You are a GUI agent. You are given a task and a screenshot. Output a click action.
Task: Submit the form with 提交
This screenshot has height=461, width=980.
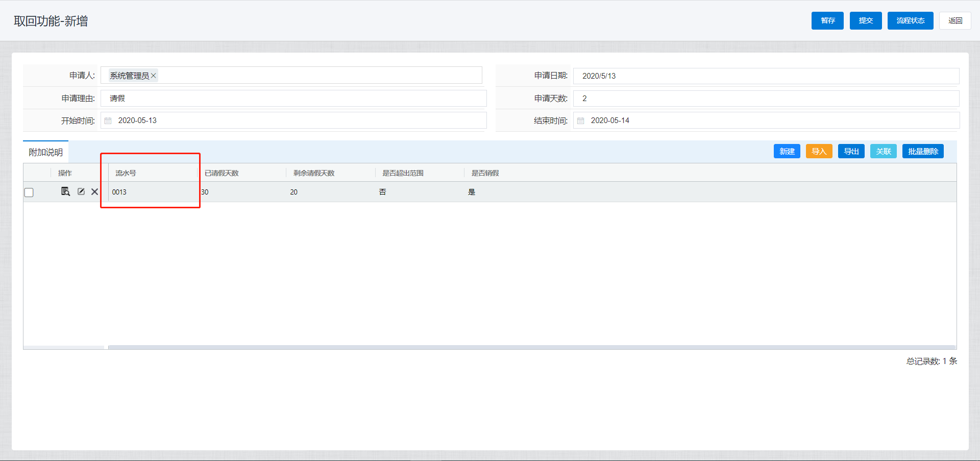866,20
